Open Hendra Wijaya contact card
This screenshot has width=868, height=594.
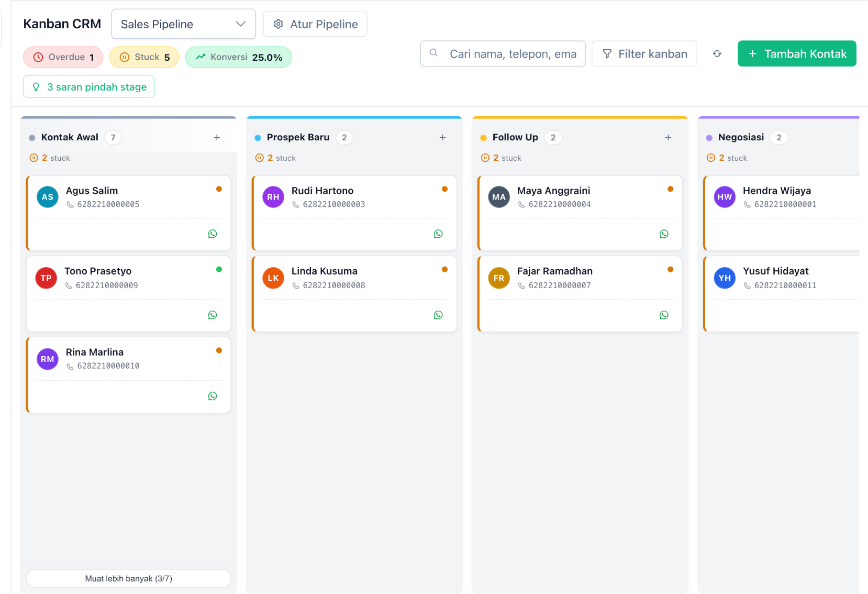pyautogui.click(x=782, y=213)
